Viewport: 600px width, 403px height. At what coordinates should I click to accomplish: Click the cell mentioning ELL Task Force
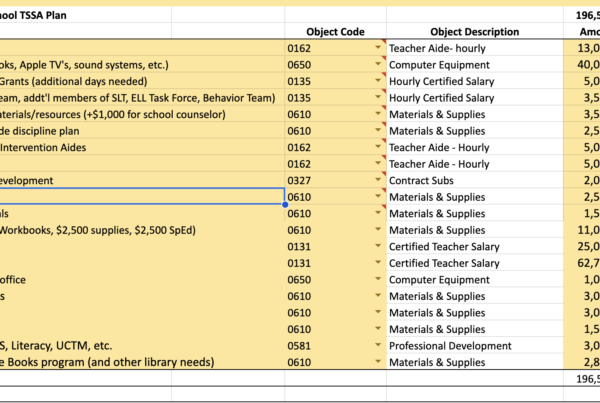point(142,98)
